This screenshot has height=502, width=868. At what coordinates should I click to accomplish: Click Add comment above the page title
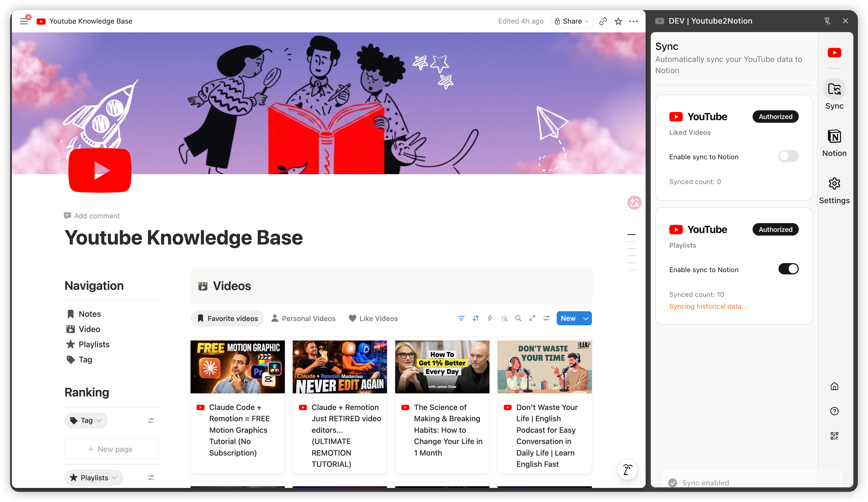click(92, 216)
